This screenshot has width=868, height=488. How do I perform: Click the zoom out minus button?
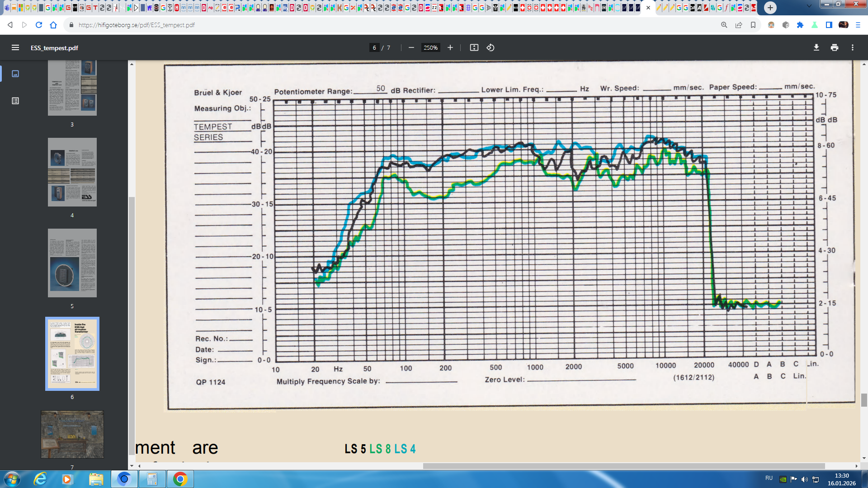click(411, 47)
